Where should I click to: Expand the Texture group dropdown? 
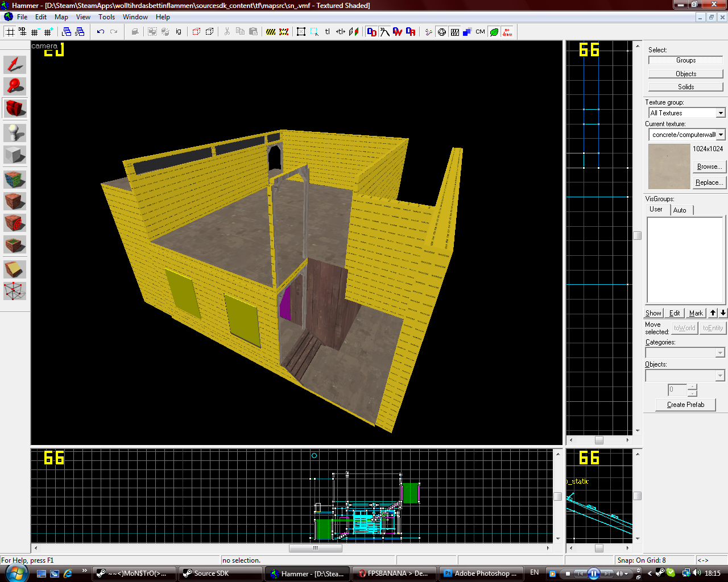point(720,113)
